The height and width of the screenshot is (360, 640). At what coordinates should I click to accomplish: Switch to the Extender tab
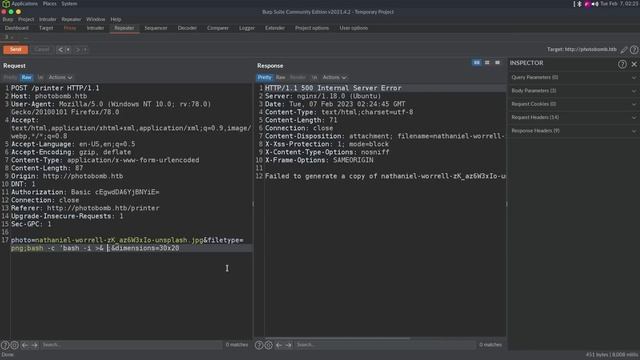pos(275,28)
